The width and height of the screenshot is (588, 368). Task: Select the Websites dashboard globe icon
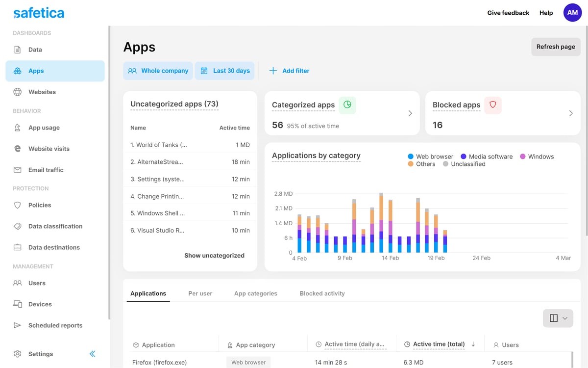[17, 92]
